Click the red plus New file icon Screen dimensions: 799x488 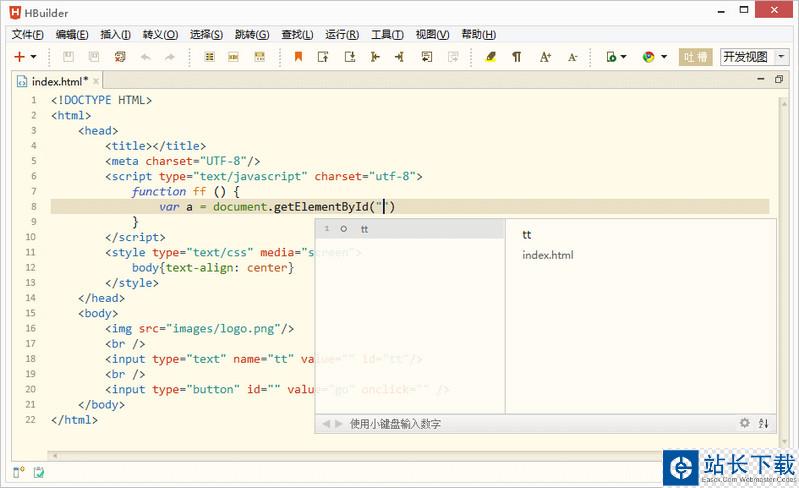click(x=19, y=57)
